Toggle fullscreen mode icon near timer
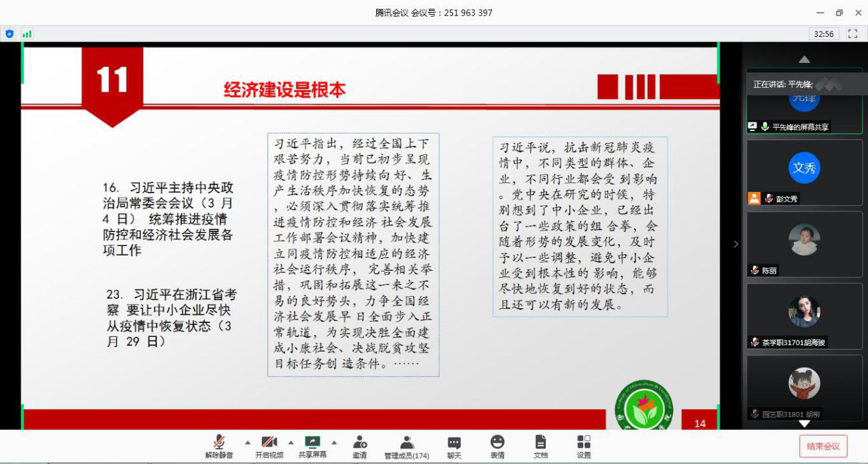868x464 pixels. tap(853, 33)
